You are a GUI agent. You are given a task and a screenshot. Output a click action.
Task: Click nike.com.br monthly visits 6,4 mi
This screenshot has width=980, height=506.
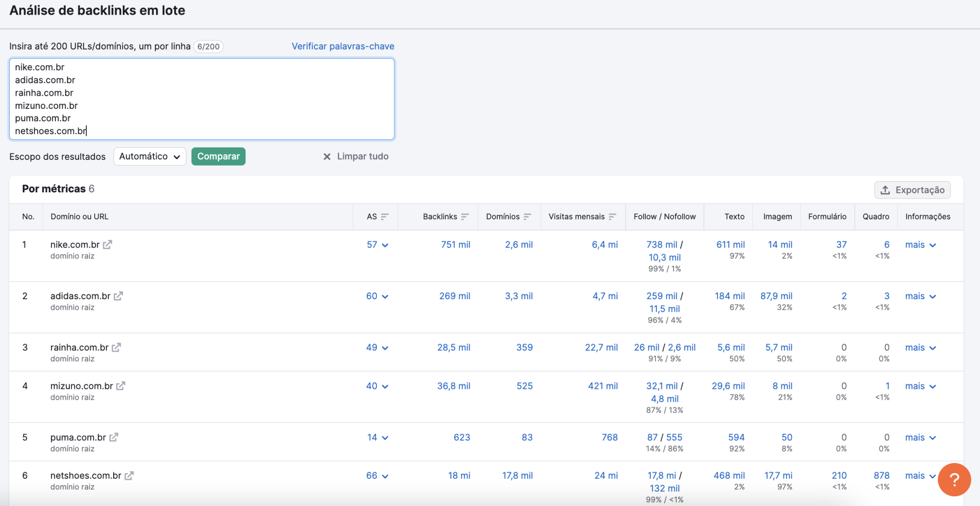[605, 245]
